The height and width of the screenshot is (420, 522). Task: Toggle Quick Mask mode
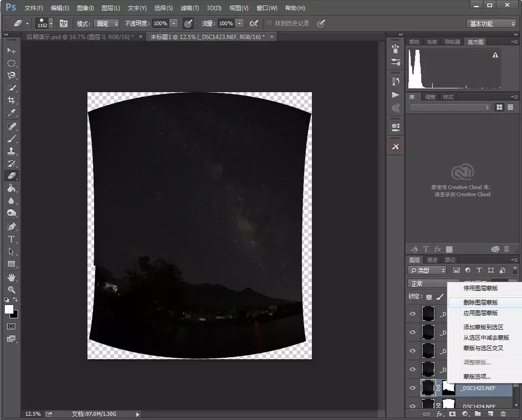pos(11,326)
